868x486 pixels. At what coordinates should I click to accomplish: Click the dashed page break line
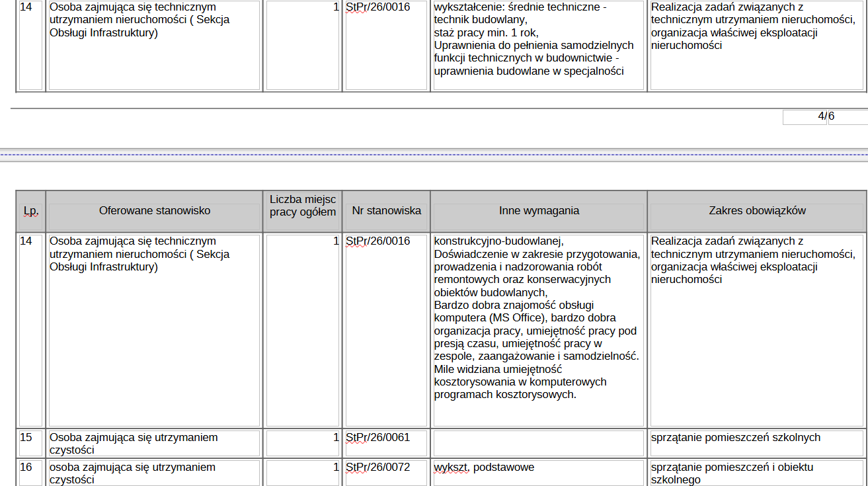(x=434, y=155)
